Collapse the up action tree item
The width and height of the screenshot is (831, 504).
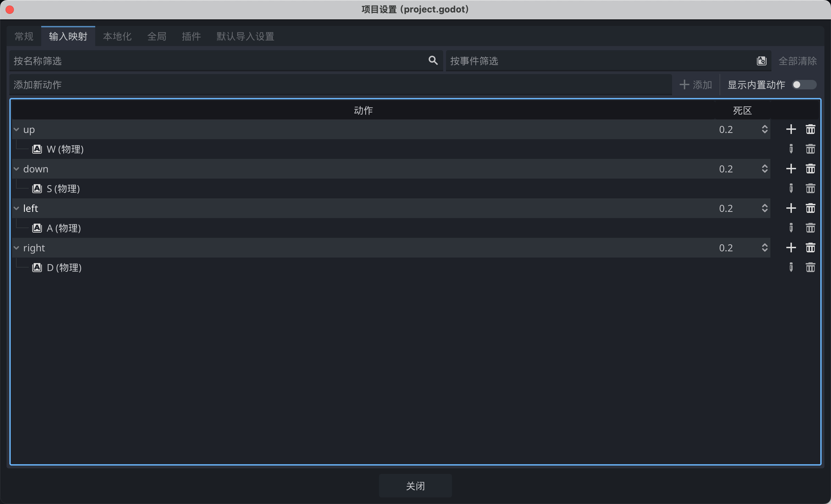[16, 129]
